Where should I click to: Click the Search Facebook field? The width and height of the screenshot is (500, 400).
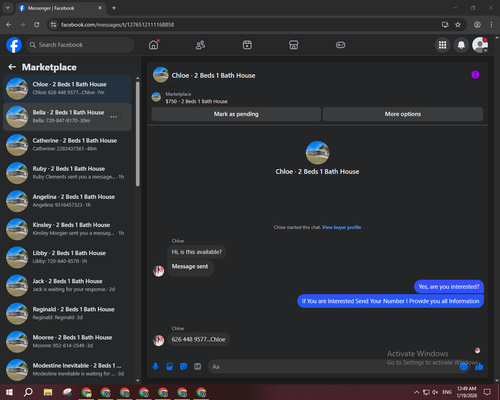coord(80,45)
